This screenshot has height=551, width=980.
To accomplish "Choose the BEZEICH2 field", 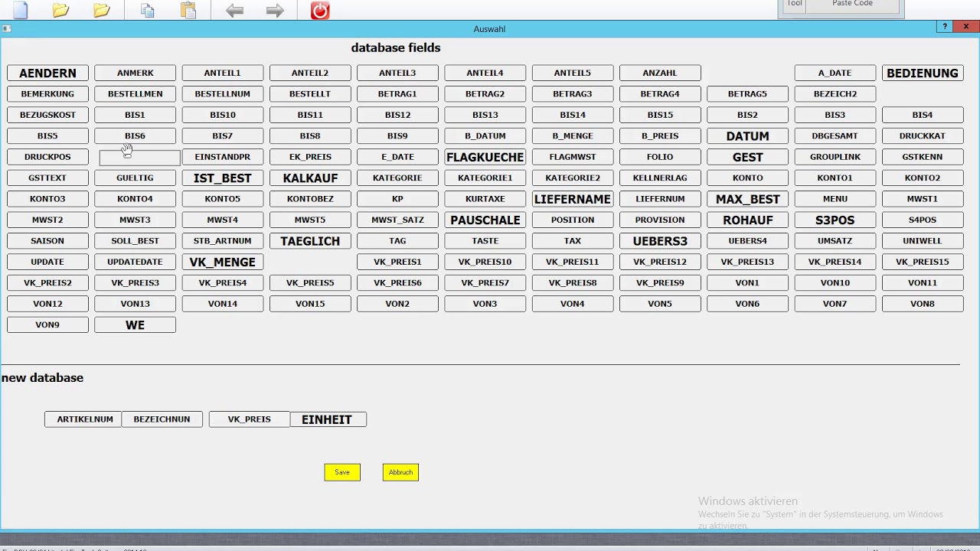I will coord(835,94).
